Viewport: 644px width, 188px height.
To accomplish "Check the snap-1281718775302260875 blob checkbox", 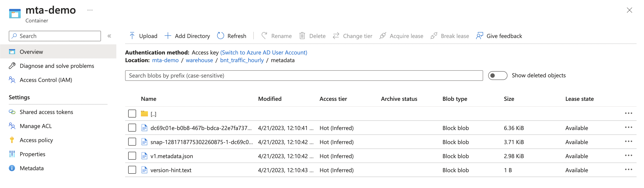I will (132, 142).
